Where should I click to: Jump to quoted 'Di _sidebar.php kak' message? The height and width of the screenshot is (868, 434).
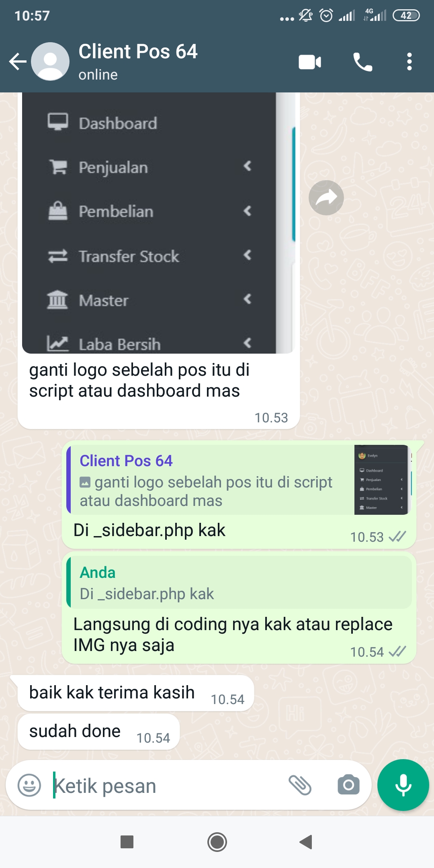pyautogui.click(x=239, y=582)
